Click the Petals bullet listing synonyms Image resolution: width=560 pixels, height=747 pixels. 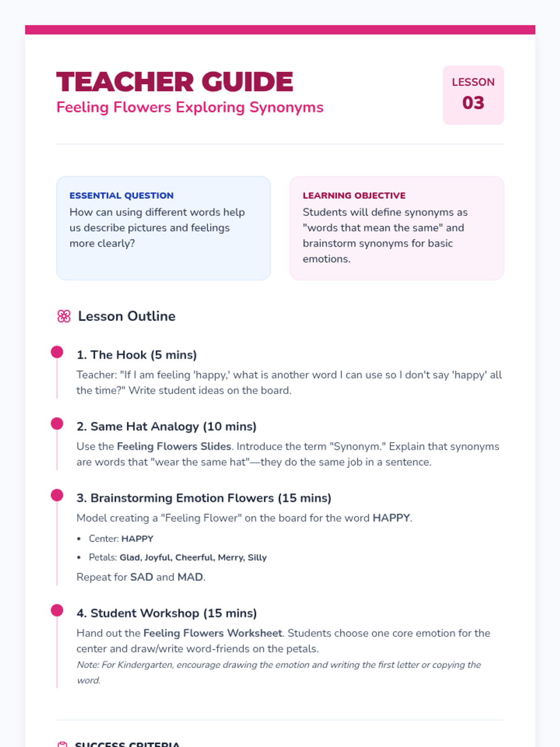(177, 557)
